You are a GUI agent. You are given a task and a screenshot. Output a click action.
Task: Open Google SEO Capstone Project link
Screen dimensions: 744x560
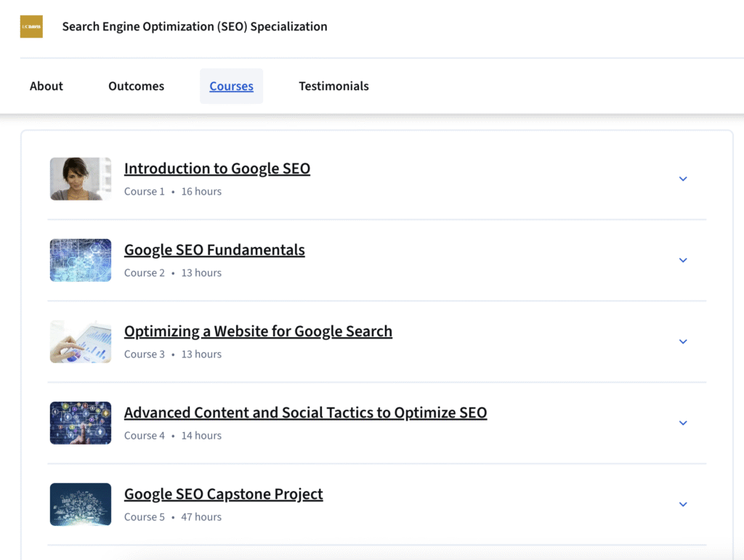224,494
